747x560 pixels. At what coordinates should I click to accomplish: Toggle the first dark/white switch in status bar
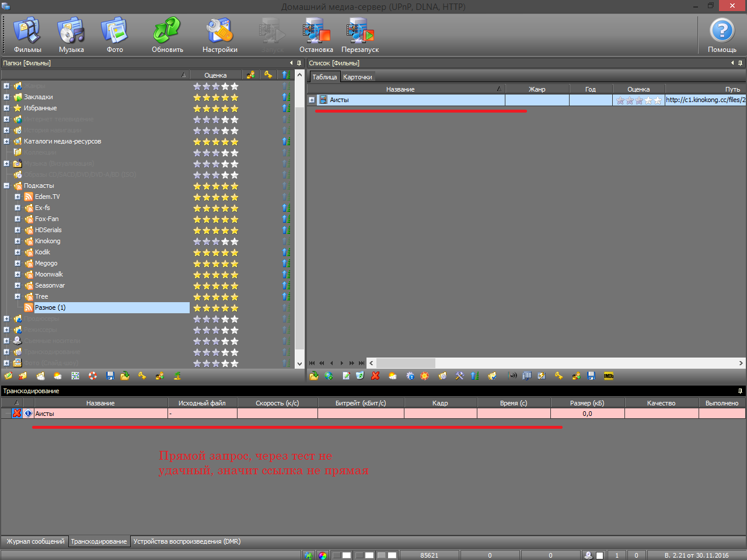pyautogui.click(x=341, y=555)
